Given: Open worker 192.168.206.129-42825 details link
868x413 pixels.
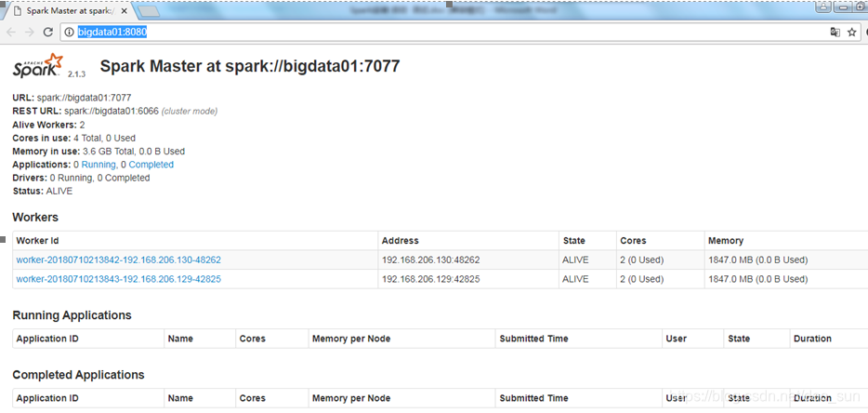Looking at the screenshot, I should (x=118, y=279).
